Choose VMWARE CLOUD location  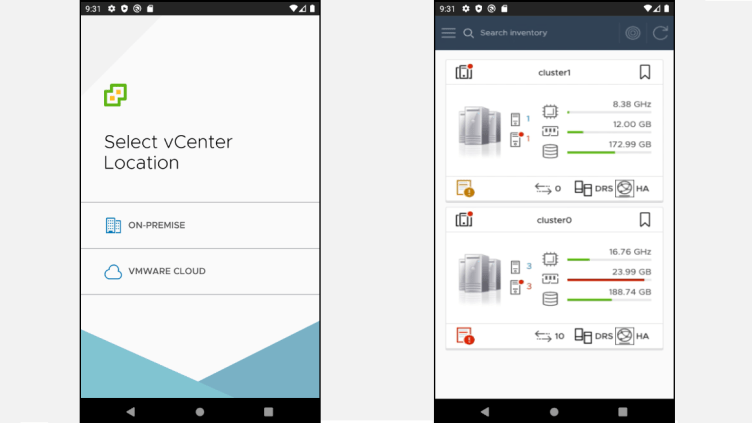pyautogui.click(x=200, y=271)
